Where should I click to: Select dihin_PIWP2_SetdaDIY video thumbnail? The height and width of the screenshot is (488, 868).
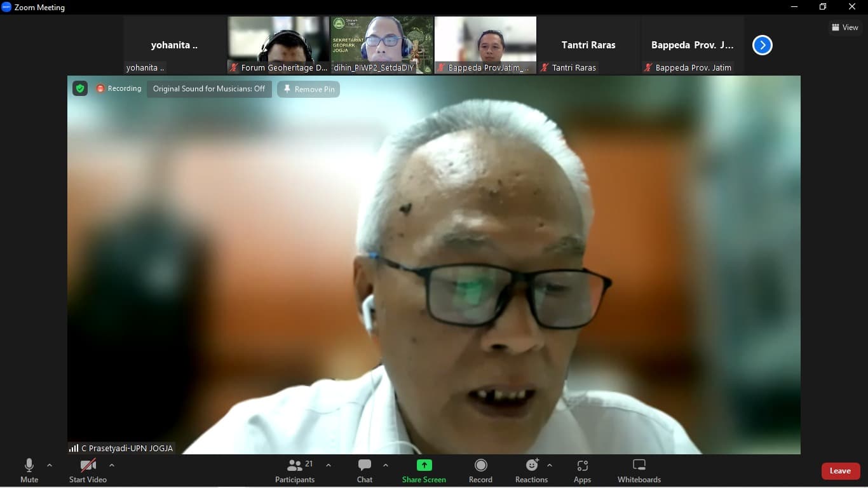(x=382, y=45)
